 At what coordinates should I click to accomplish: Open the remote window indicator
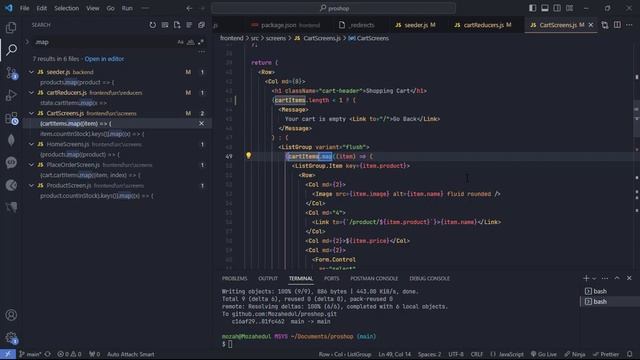click(8, 354)
